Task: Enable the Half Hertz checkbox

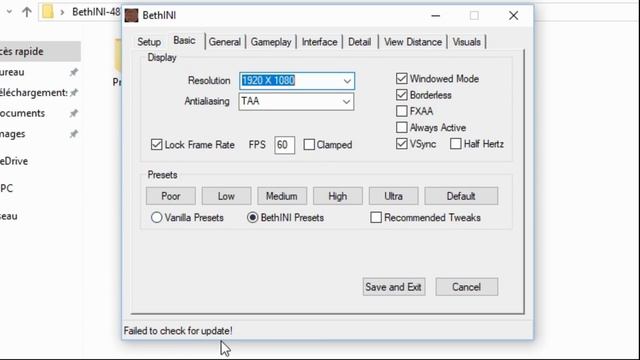Action: tap(456, 144)
